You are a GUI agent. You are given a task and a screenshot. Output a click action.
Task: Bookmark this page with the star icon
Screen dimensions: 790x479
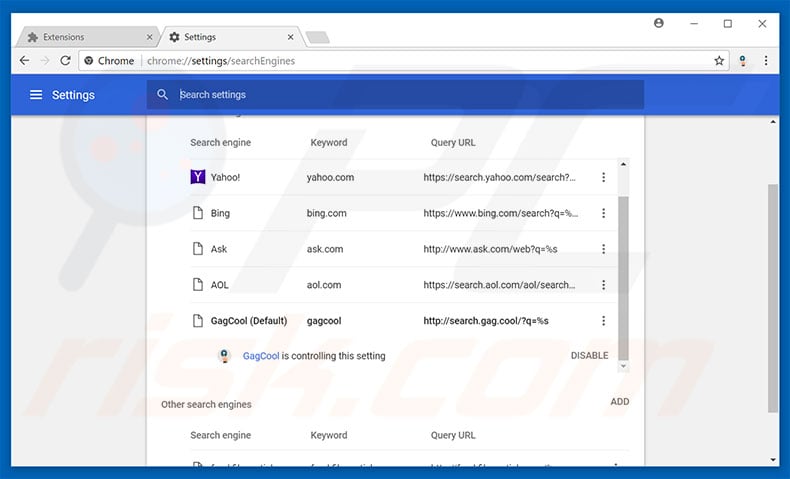(x=719, y=61)
